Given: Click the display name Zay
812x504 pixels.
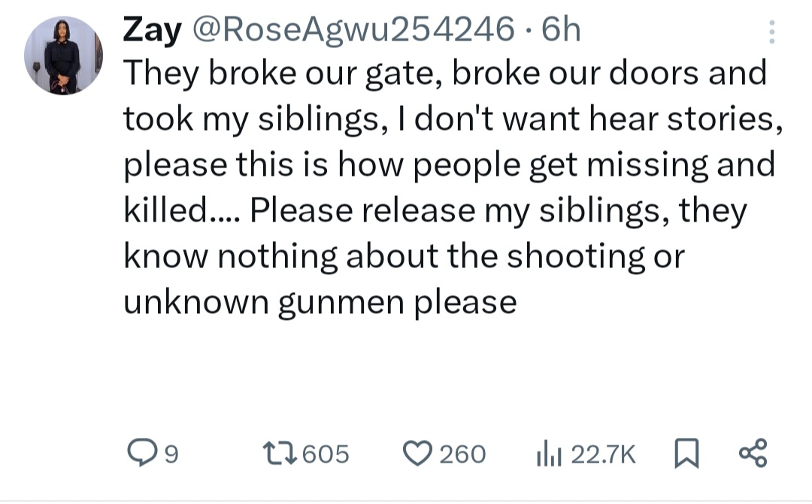Looking at the screenshot, I should 153,31.
